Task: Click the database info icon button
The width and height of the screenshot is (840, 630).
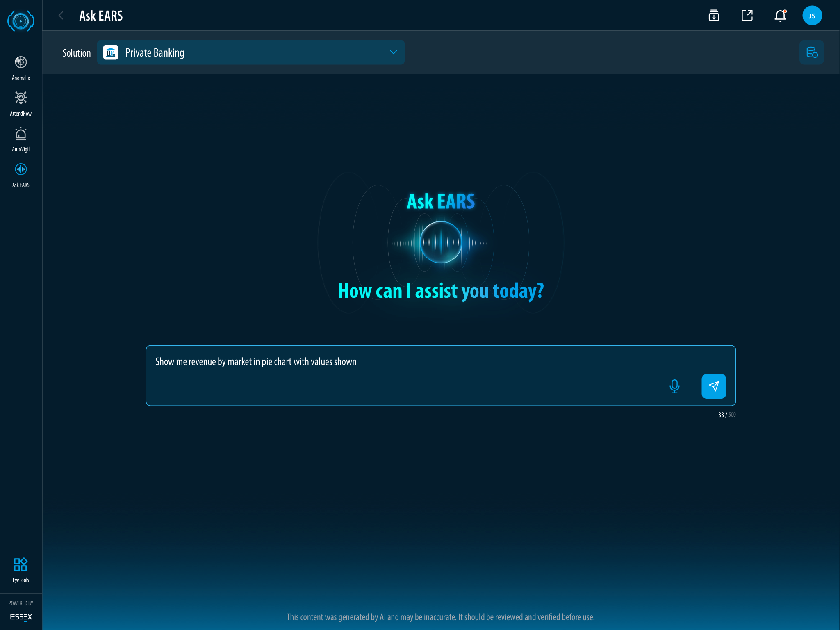Action: point(811,52)
